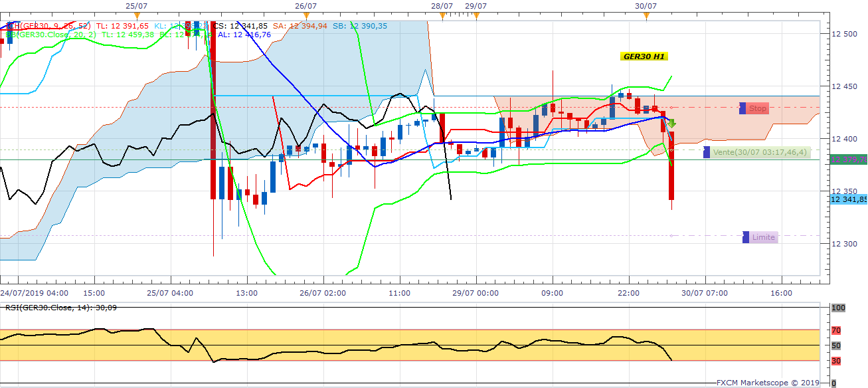The width and height of the screenshot is (868, 388).
Task: Click the 12 450 price axis label
Action: pos(845,86)
